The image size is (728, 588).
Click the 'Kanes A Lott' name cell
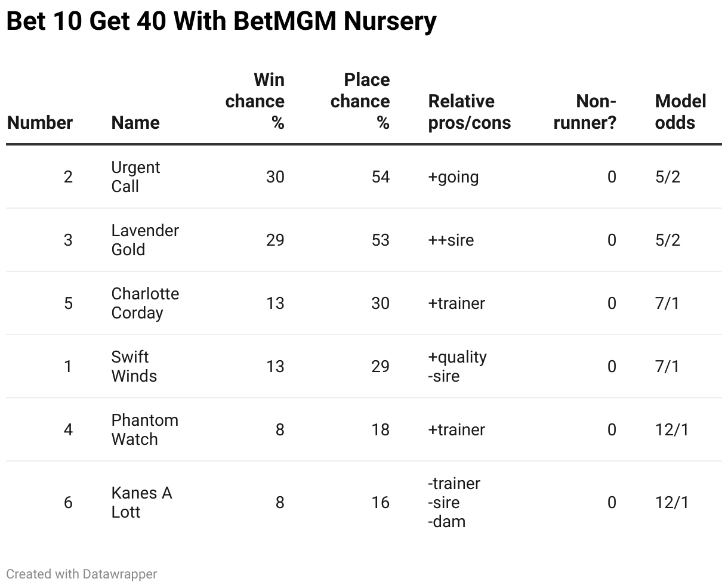(141, 502)
